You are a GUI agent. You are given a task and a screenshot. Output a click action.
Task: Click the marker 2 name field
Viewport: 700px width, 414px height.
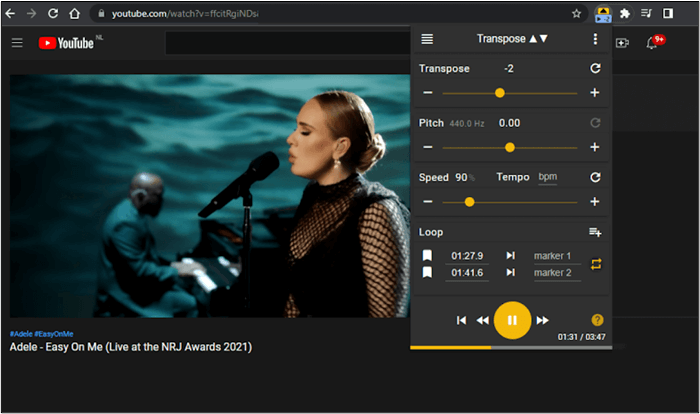(x=557, y=273)
